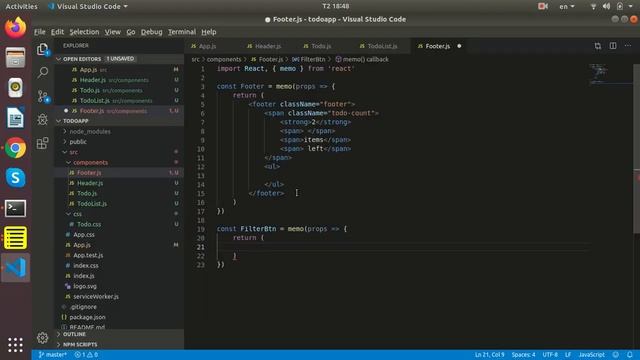Open the Manage gear icon in VS Code

(42, 338)
